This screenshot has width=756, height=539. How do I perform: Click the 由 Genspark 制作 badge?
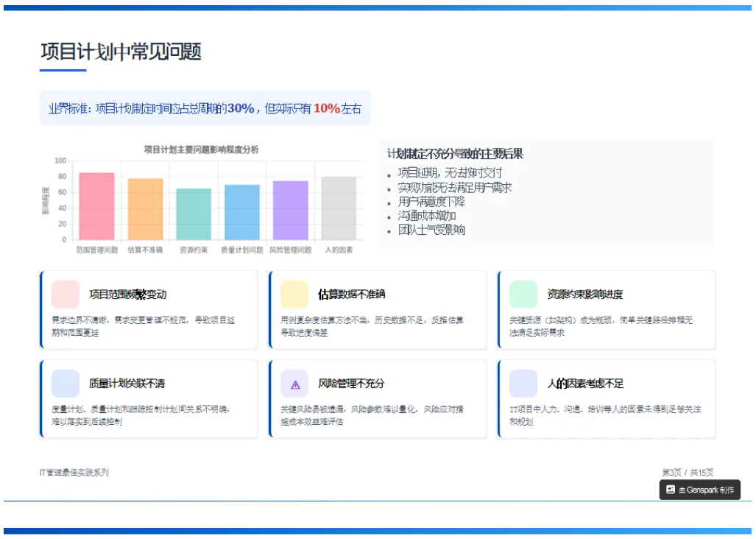pyautogui.click(x=699, y=490)
